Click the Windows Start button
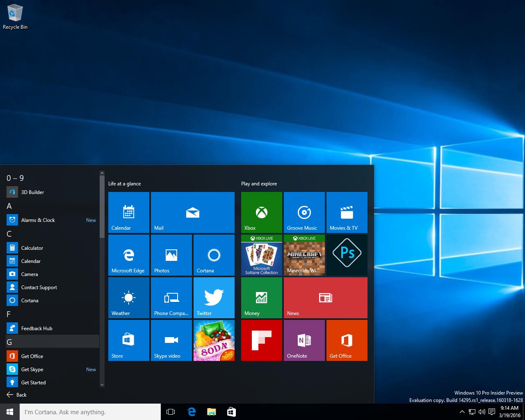525x420 pixels. pos(10,412)
